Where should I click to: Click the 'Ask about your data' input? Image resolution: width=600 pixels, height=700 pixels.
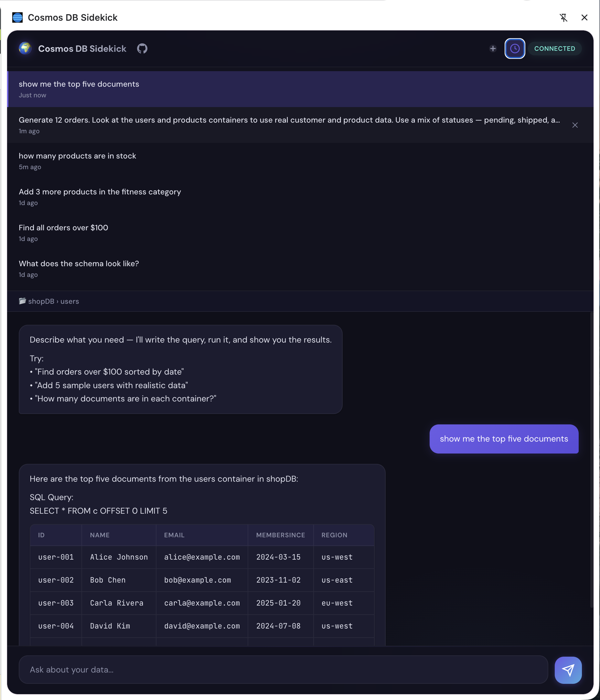click(283, 670)
